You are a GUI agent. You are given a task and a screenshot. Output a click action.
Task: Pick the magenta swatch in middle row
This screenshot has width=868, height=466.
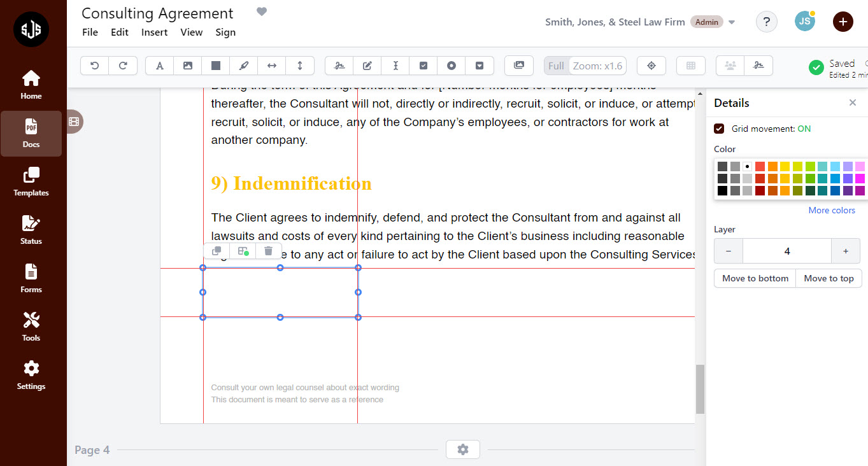pos(860,178)
